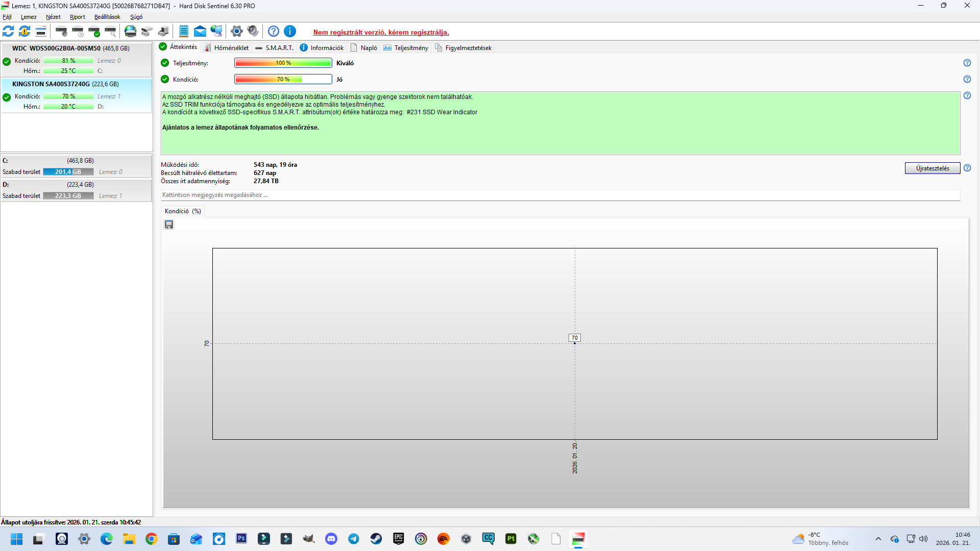Click the disk with magnifier icon
The width and height of the screenshot is (980, 551).
111,32
